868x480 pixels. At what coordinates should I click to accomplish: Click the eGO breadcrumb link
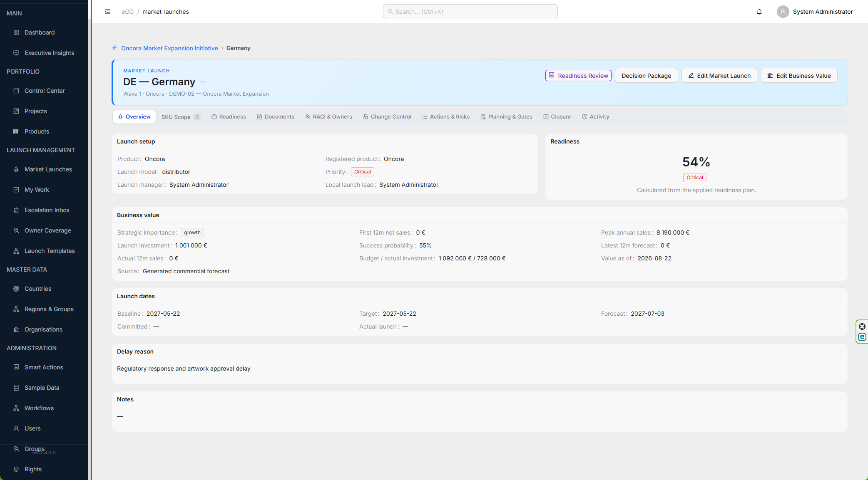[x=127, y=12]
